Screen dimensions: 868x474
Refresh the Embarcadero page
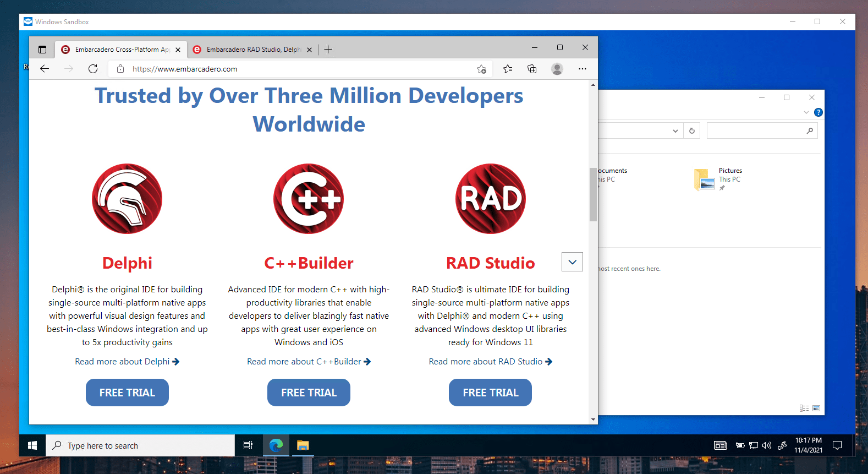[x=93, y=69]
